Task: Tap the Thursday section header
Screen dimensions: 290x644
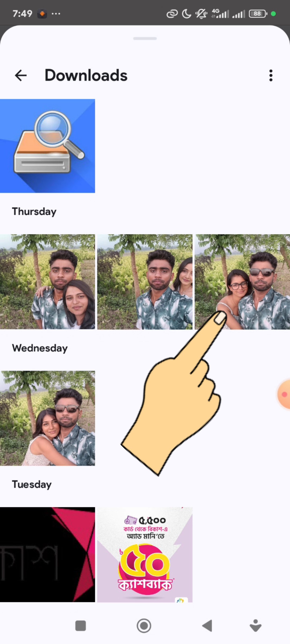Action: [x=34, y=211]
